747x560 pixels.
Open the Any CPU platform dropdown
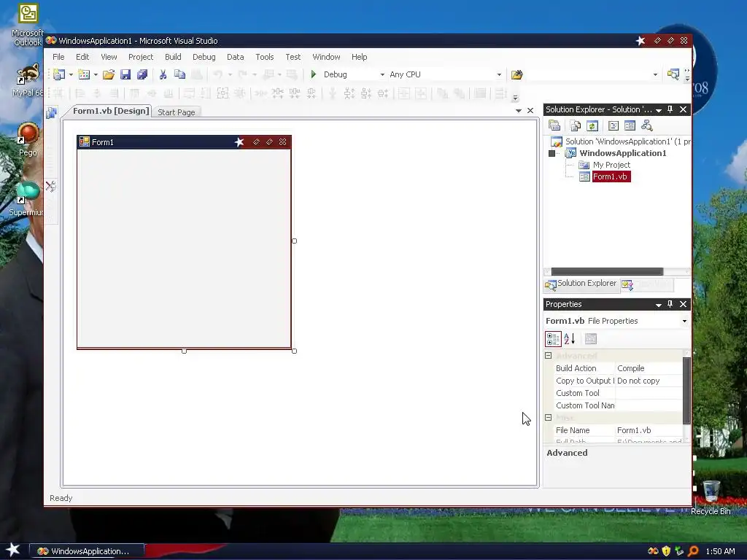coord(499,75)
